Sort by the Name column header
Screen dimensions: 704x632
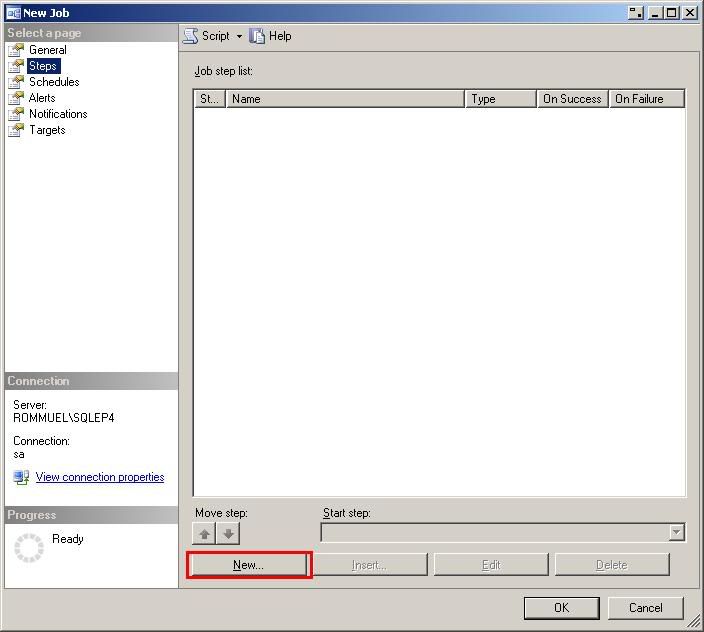click(345, 99)
